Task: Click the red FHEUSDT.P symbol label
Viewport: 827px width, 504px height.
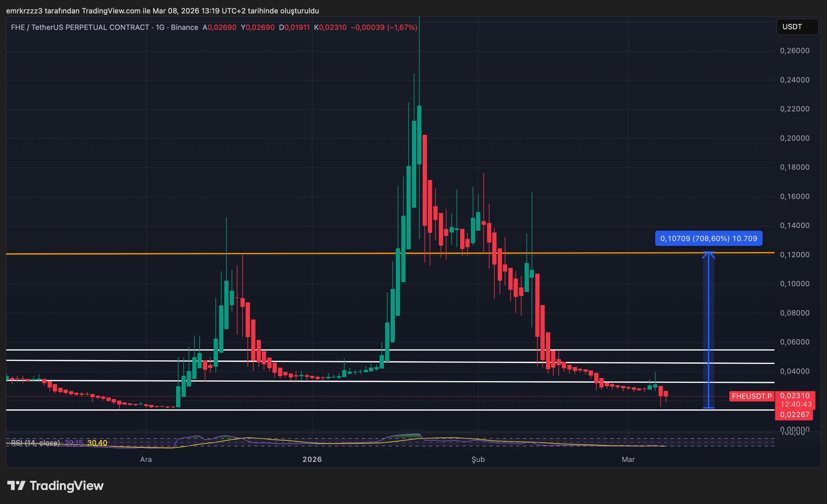Action: click(x=751, y=396)
